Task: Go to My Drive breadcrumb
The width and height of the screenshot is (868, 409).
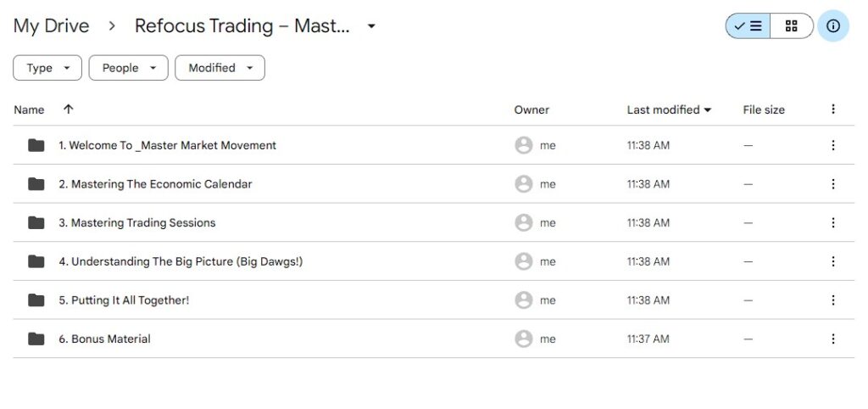Action: pyautogui.click(x=51, y=26)
